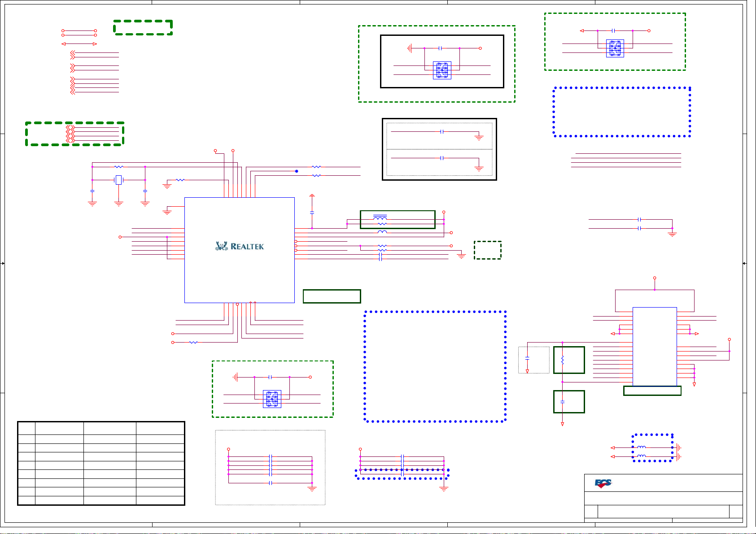Viewport: 756px width, 534px height.
Task: Select the tall IC block on the right side
Action: pyautogui.click(x=655, y=347)
